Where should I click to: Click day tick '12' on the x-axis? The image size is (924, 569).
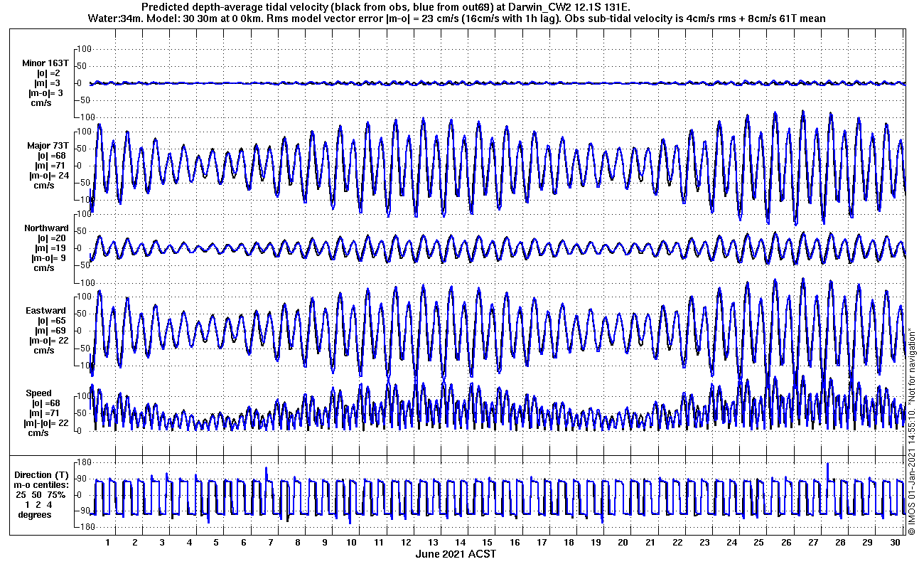pos(407,543)
